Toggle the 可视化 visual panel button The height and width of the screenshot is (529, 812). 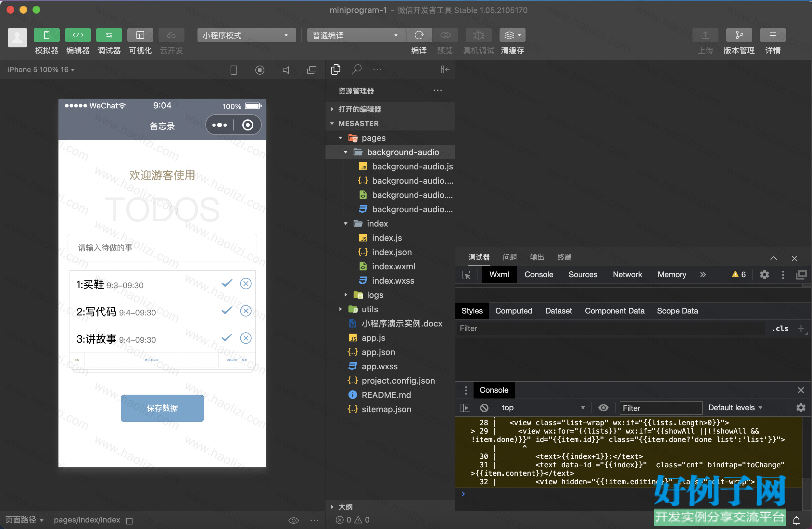click(x=140, y=35)
